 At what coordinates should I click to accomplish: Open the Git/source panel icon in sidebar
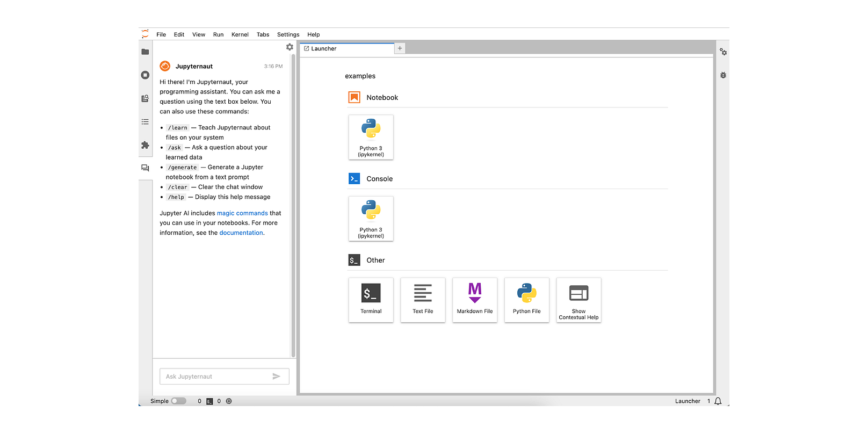[145, 98]
